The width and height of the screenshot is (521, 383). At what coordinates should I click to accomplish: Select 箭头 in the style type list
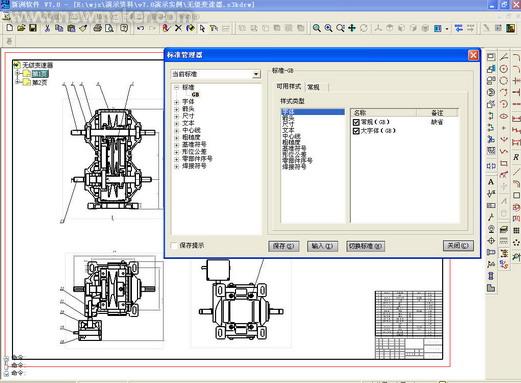(x=288, y=118)
